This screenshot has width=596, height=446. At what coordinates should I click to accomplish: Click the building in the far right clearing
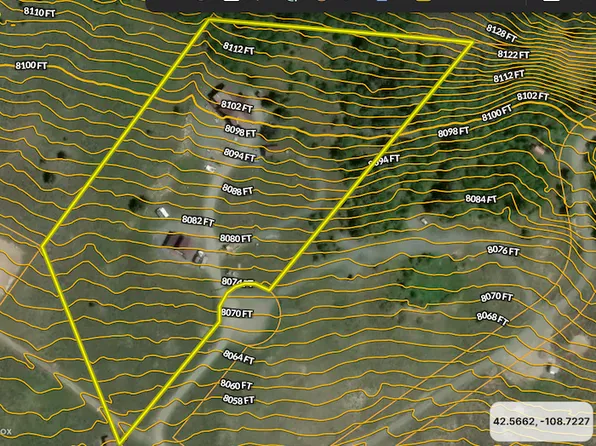[x=539, y=150]
